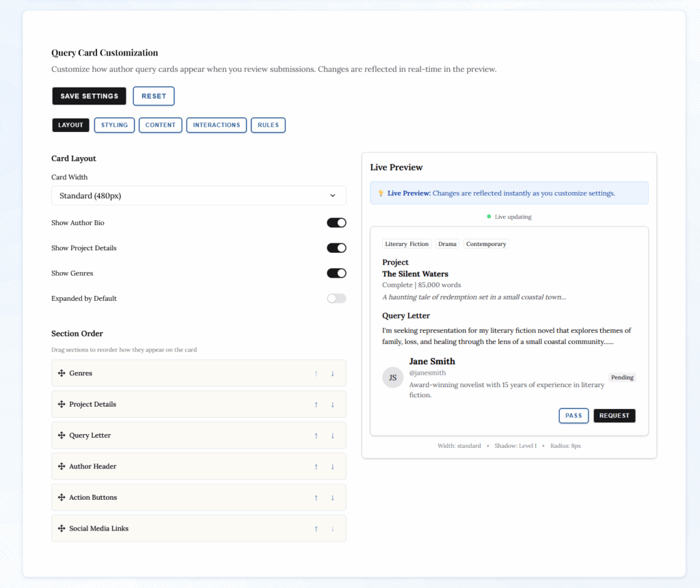The width and height of the screenshot is (700, 588).
Task: Click the Save Settings button
Action: point(89,96)
